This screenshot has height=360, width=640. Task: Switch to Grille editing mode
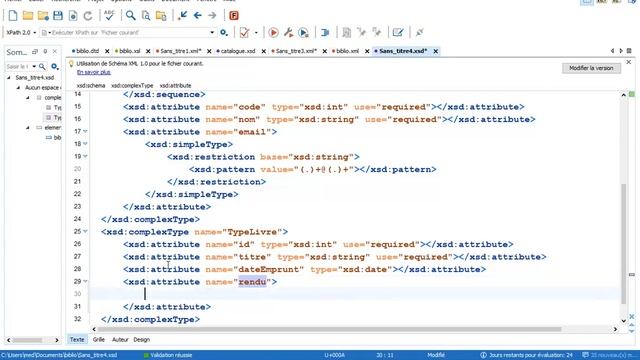tap(98, 339)
